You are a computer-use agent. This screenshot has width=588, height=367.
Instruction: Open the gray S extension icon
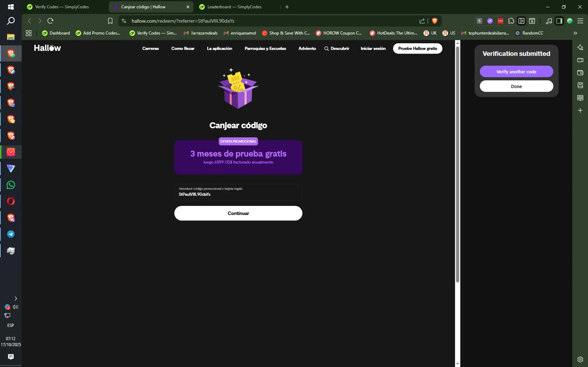[479, 21]
